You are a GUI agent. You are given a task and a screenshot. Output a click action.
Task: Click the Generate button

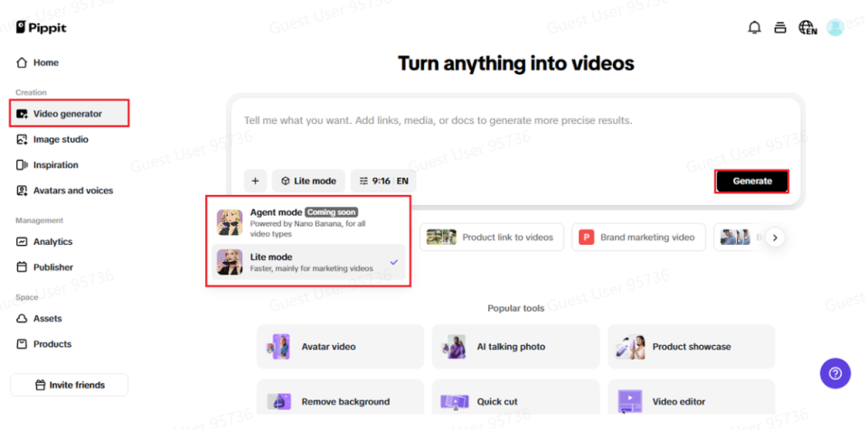click(x=752, y=181)
